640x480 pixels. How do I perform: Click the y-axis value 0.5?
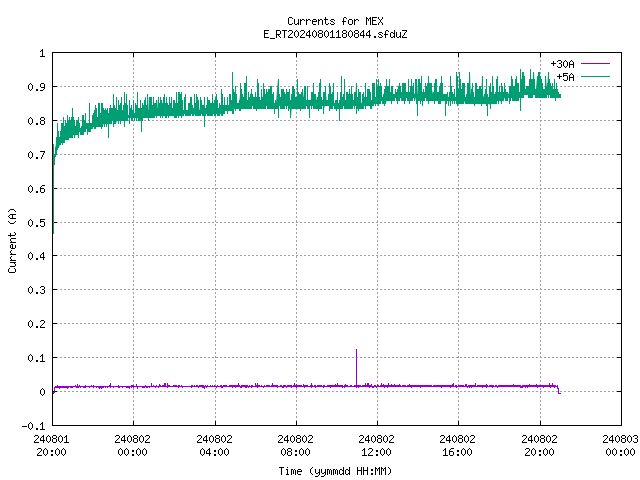pyautogui.click(x=36, y=222)
